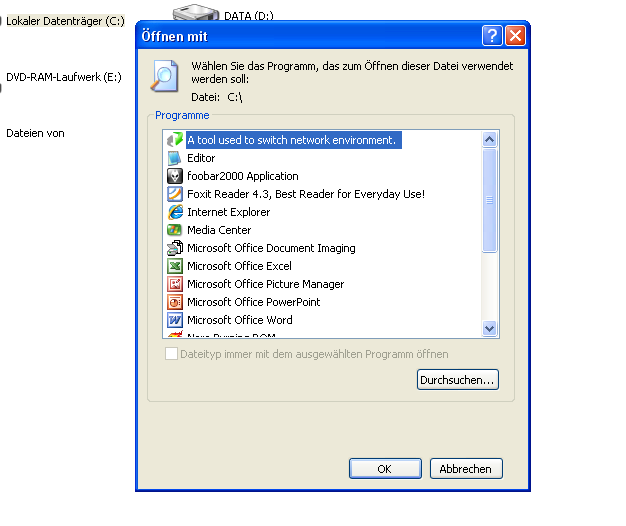Image resolution: width=626 pixels, height=526 pixels.
Task: Click the Editor notepad icon
Action: coord(174,158)
